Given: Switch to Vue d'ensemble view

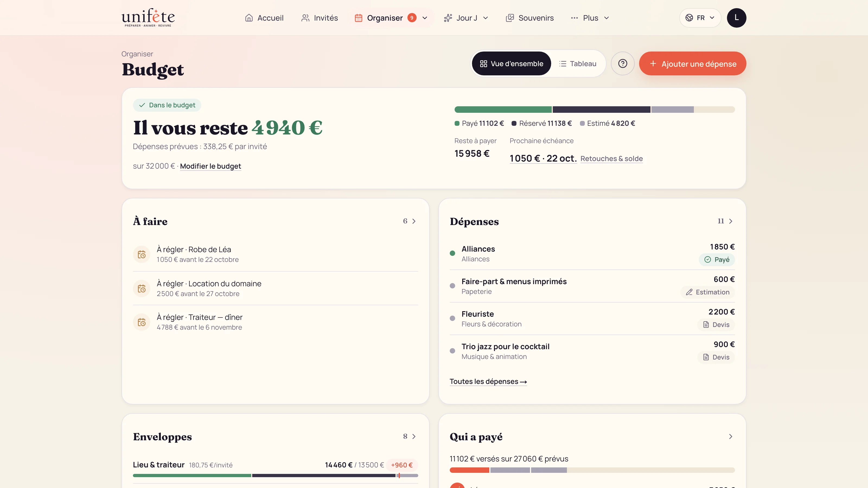Looking at the screenshot, I should coord(511,63).
